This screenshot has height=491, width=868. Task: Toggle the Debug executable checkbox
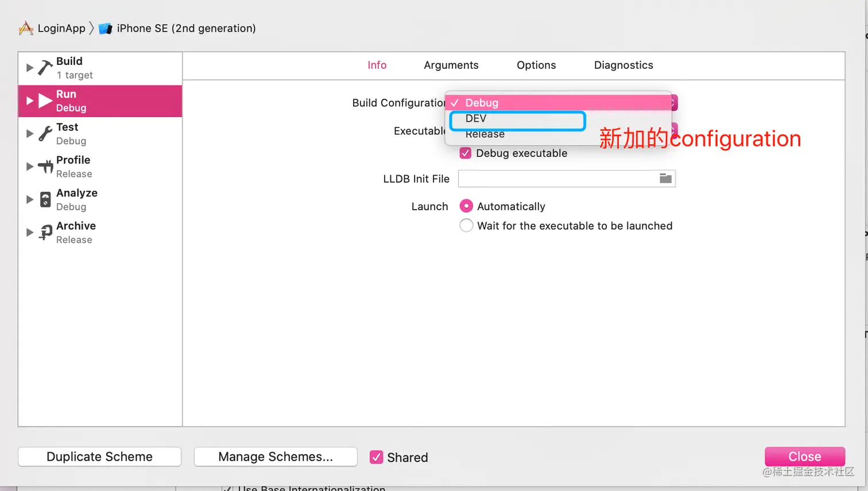point(466,153)
